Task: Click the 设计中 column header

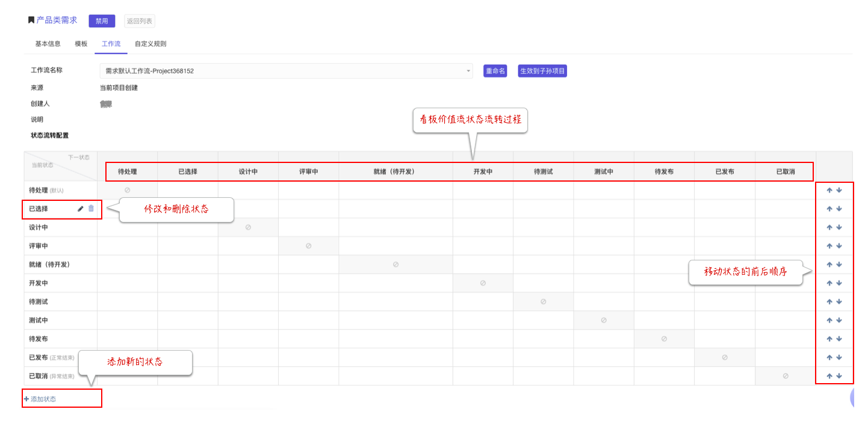Action: pos(248,171)
